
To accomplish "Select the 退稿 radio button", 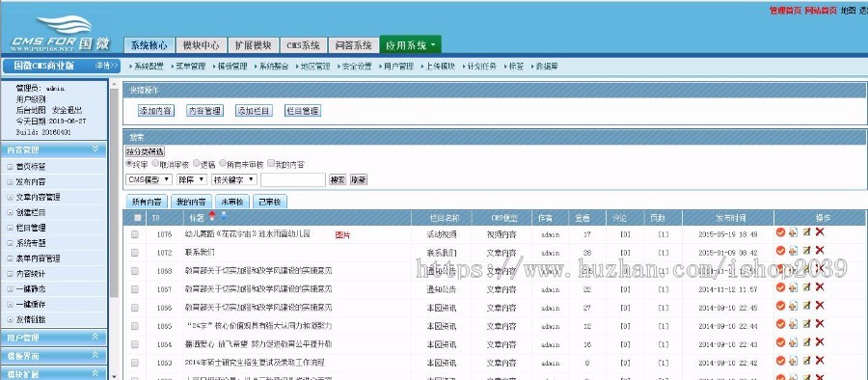I will pos(197,163).
